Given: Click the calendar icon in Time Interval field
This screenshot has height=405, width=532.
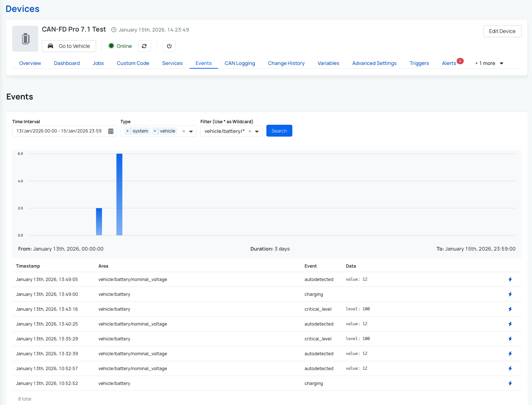Looking at the screenshot, I should [x=111, y=131].
